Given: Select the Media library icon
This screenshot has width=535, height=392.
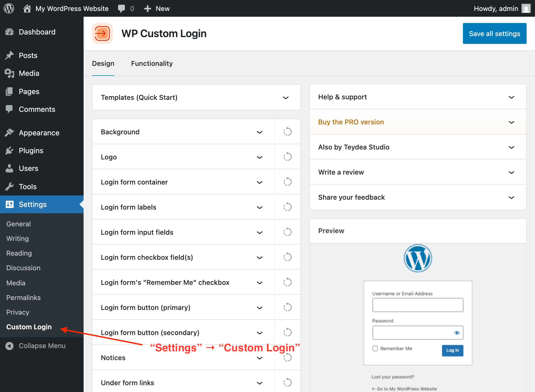Looking at the screenshot, I should pos(10,73).
